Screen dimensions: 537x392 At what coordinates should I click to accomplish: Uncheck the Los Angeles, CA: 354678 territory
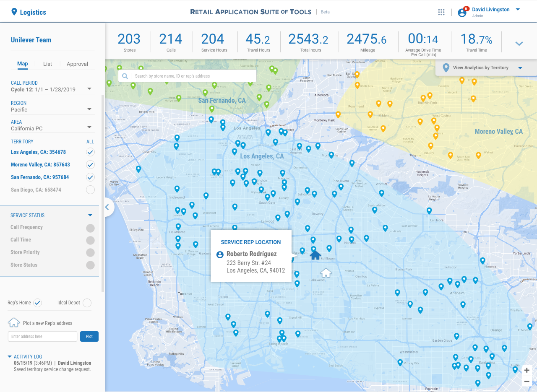tap(90, 152)
